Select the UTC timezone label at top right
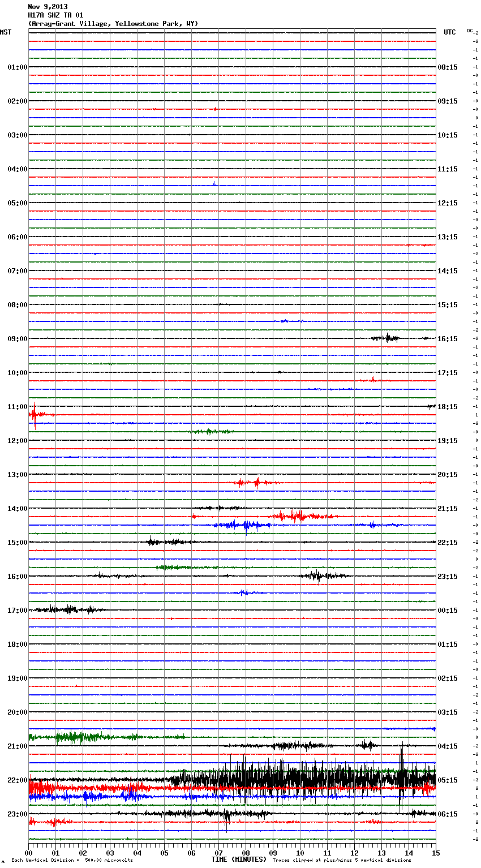The image size is (481, 868). click(449, 32)
